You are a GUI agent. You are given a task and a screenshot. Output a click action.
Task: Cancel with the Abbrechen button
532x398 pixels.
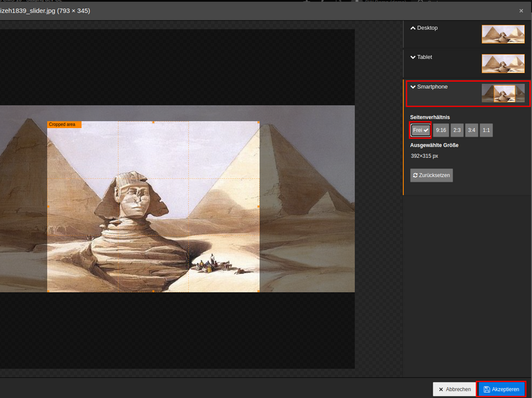click(x=454, y=389)
